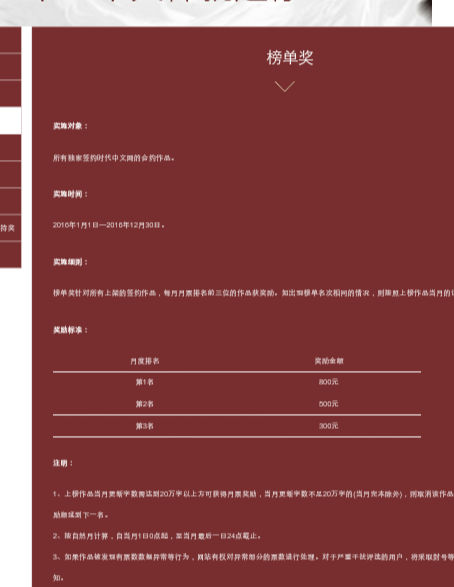Click the 800元 reward amount
Screen dimensions: 454x587
(x=329, y=382)
